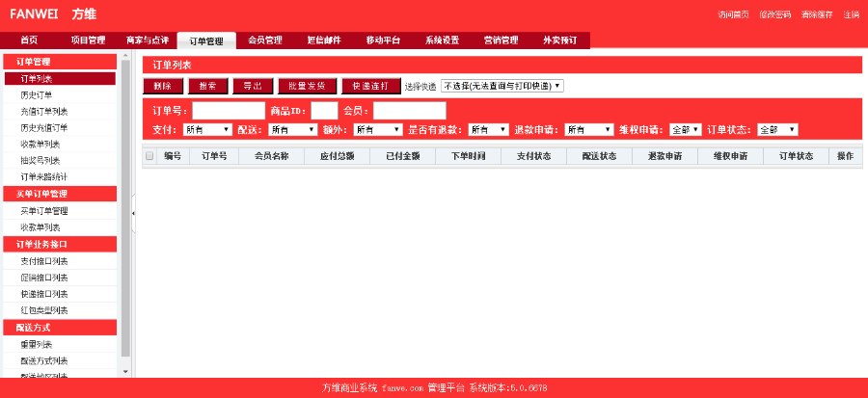This screenshot has height=398, width=868.
Task: Switch to the 会员管理 tab
Action: pos(264,40)
